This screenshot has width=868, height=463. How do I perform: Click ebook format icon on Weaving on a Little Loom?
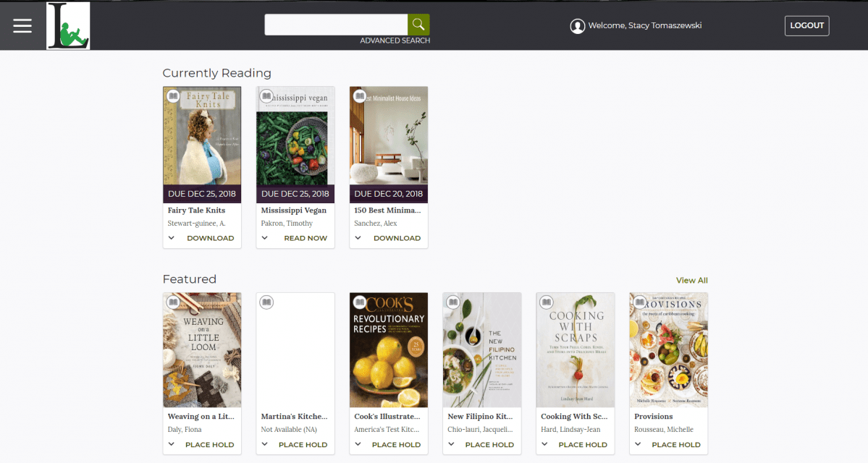click(173, 302)
